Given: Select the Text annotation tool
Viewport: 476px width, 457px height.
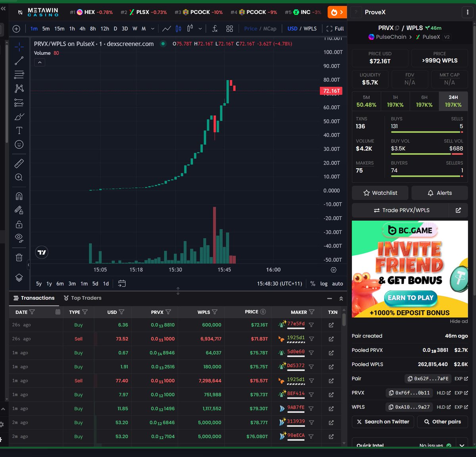Looking at the screenshot, I should tap(19, 131).
